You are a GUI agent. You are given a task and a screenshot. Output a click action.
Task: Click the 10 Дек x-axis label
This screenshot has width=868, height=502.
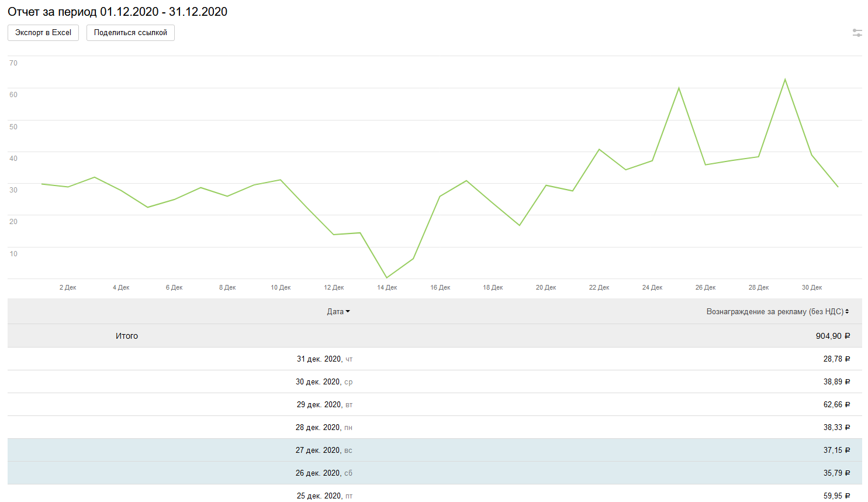[x=281, y=287]
